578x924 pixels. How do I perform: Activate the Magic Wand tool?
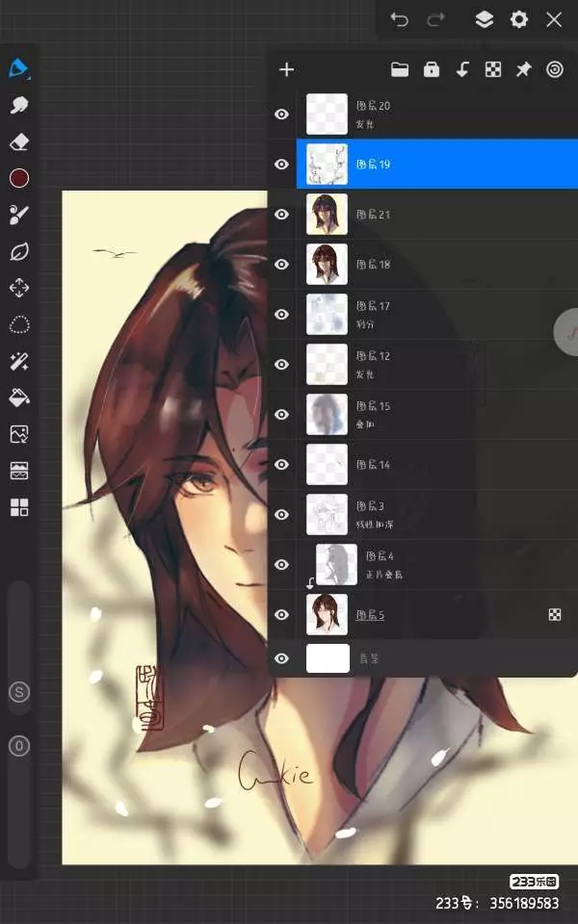tap(19, 361)
